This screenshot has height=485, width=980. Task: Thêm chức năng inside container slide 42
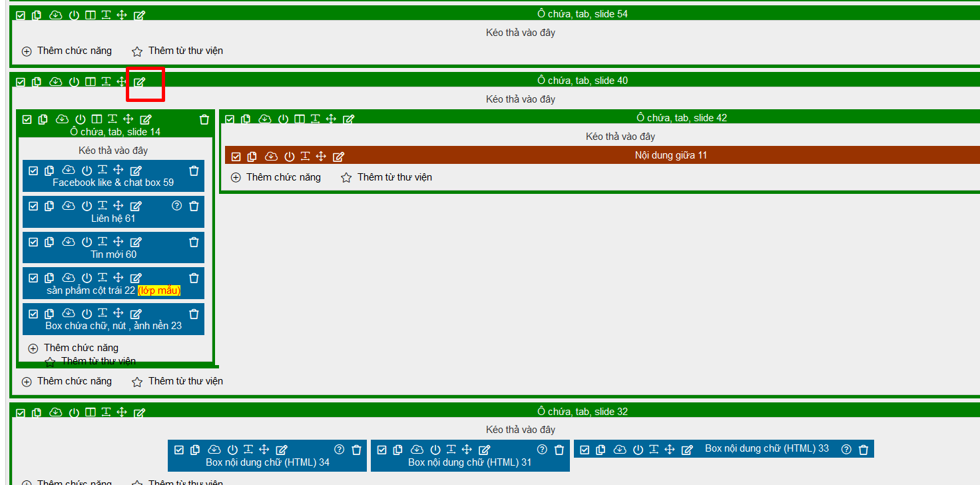click(x=276, y=177)
